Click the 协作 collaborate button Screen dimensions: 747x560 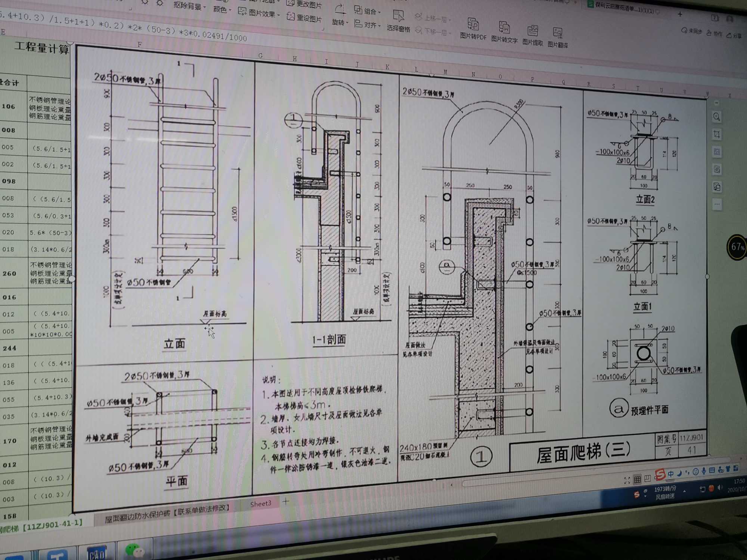(715, 34)
